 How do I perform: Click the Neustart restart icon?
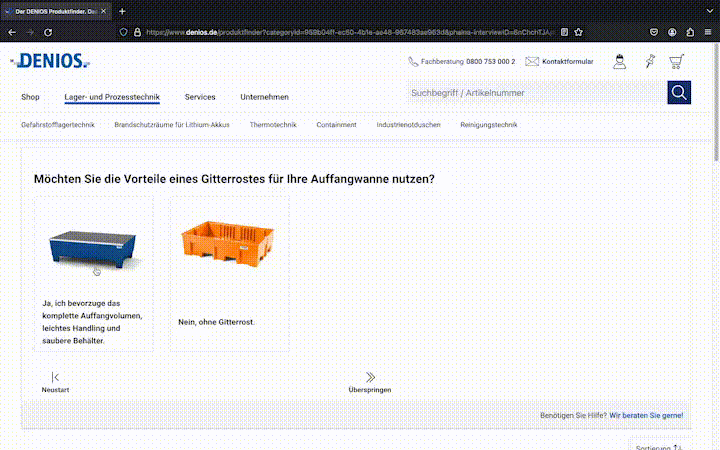pyautogui.click(x=55, y=378)
